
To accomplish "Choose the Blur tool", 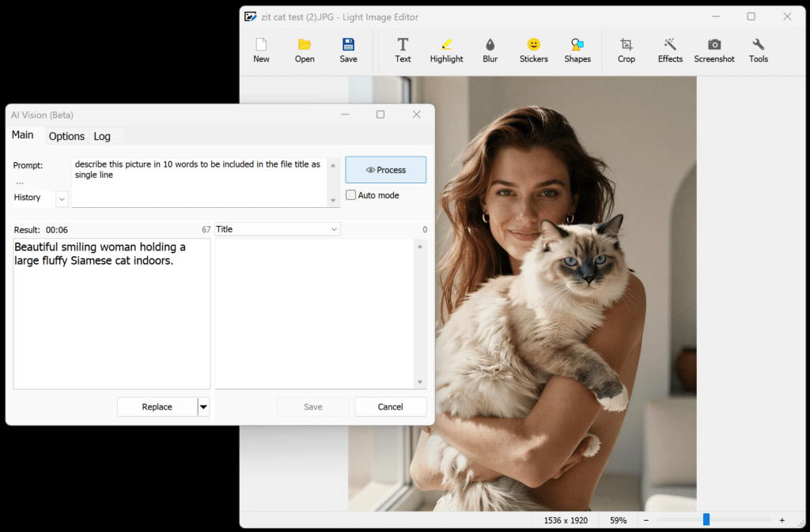I will click(x=490, y=50).
